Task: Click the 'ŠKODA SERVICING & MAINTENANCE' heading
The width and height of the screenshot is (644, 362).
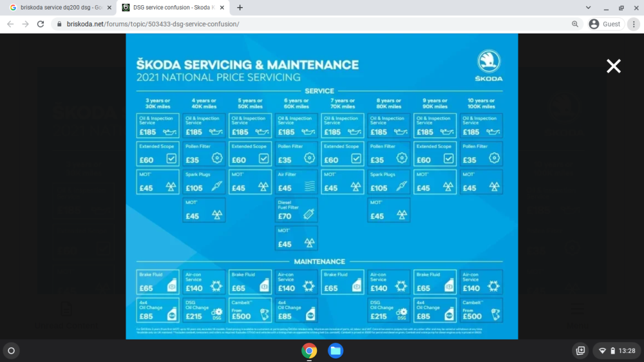Action: [248, 64]
